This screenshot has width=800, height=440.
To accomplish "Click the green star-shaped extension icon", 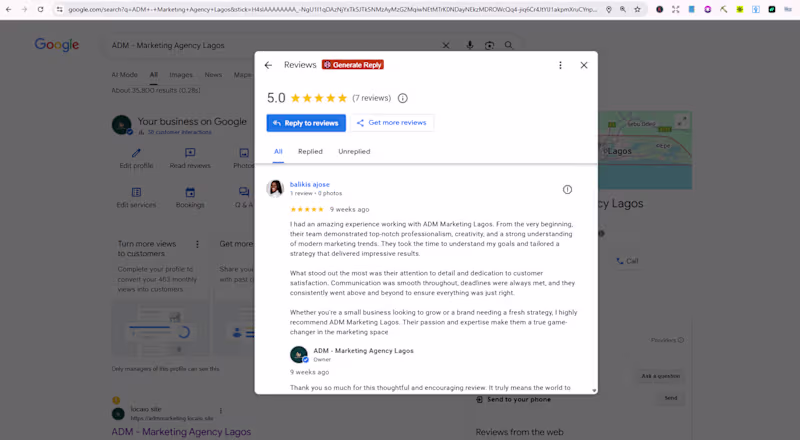I will (x=740, y=9).
